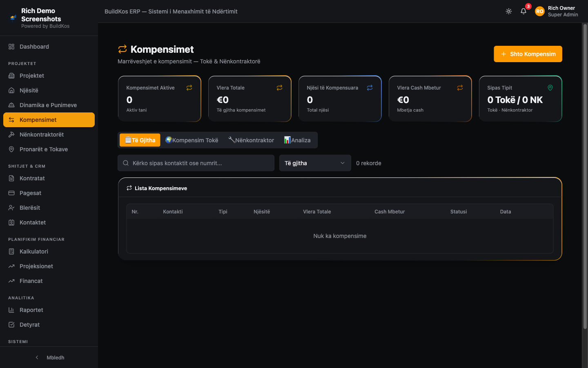The width and height of the screenshot is (588, 368).
Task: Open Njësitë in the sidebar
Action: coord(49,90)
